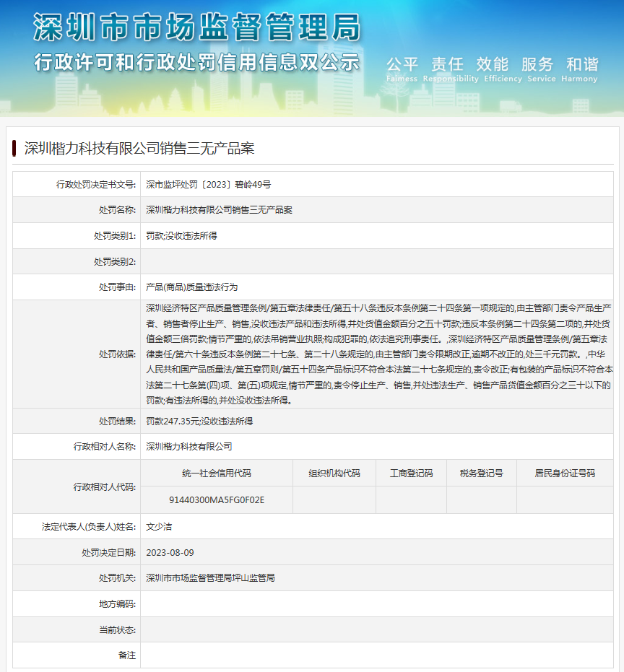
Task: Click the 税务登记号 column header
Action: [x=482, y=474]
